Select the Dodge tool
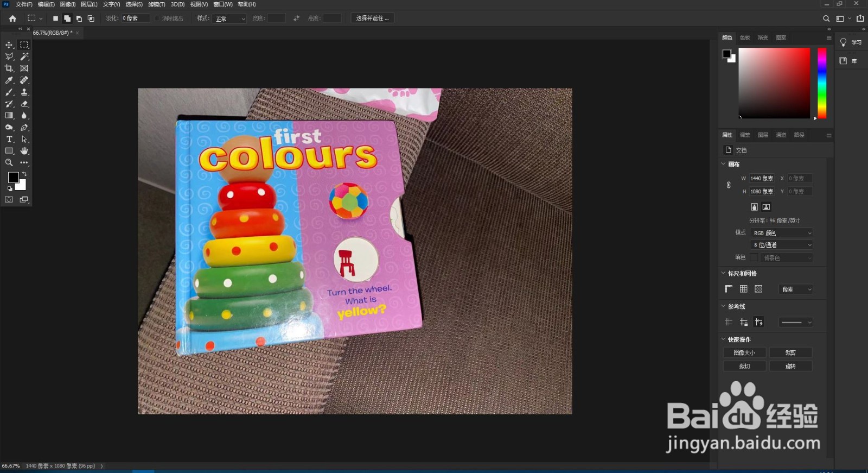Image resolution: width=868 pixels, height=473 pixels. point(9,128)
